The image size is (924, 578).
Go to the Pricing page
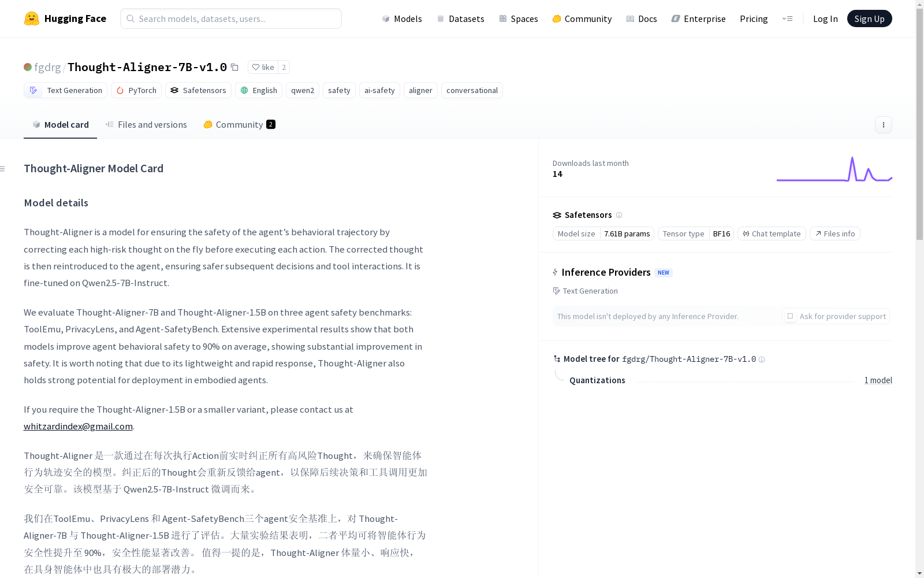[754, 18]
